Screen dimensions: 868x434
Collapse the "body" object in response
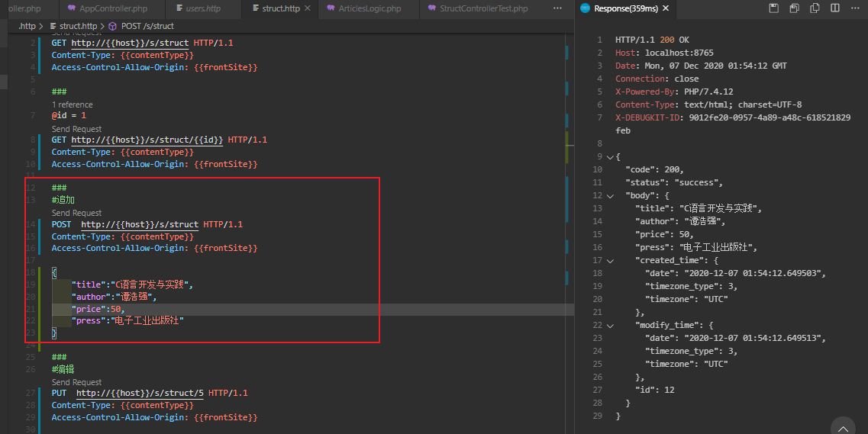[x=609, y=195]
